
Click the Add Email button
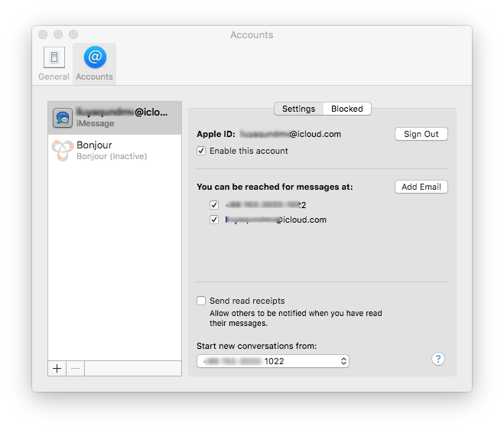[x=421, y=187]
